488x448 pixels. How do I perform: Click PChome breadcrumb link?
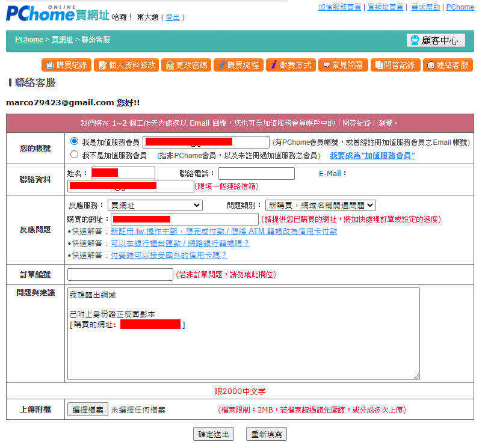pos(29,40)
